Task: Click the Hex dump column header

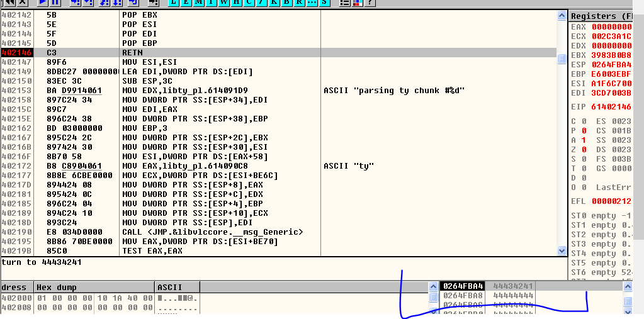Action: (94, 287)
